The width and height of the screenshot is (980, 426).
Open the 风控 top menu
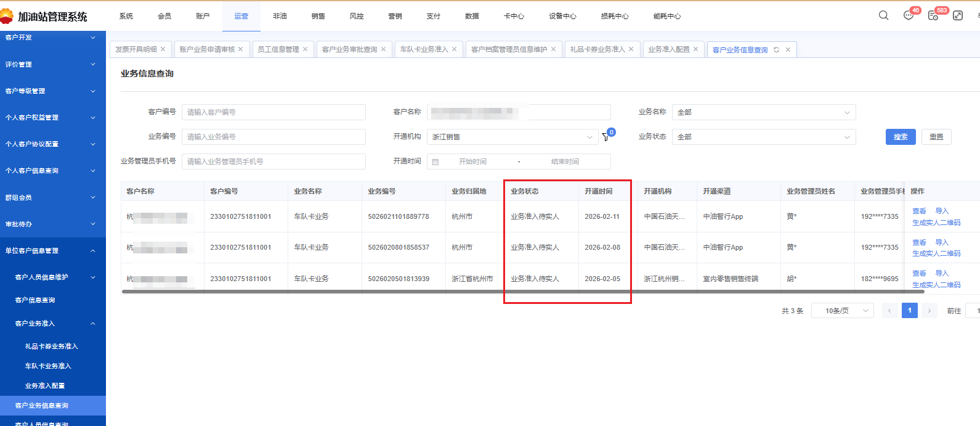pyautogui.click(x=357, y=16)
